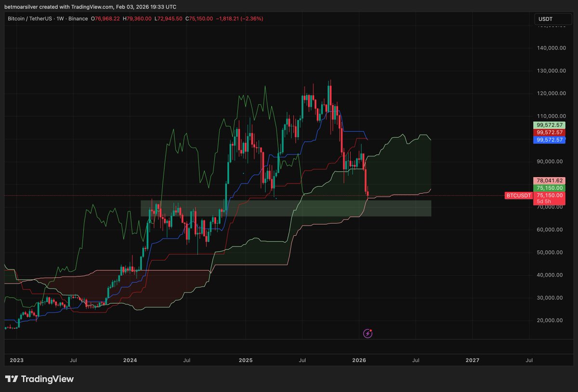
Task: Click the open value O76,968.22
Action: pos(105,19)
